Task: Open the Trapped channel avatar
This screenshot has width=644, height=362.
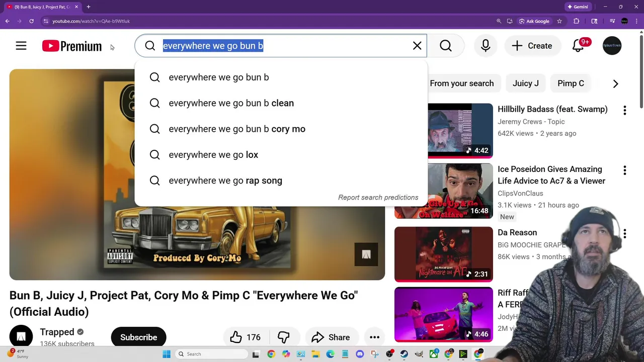Action: (x=21, y=337)
